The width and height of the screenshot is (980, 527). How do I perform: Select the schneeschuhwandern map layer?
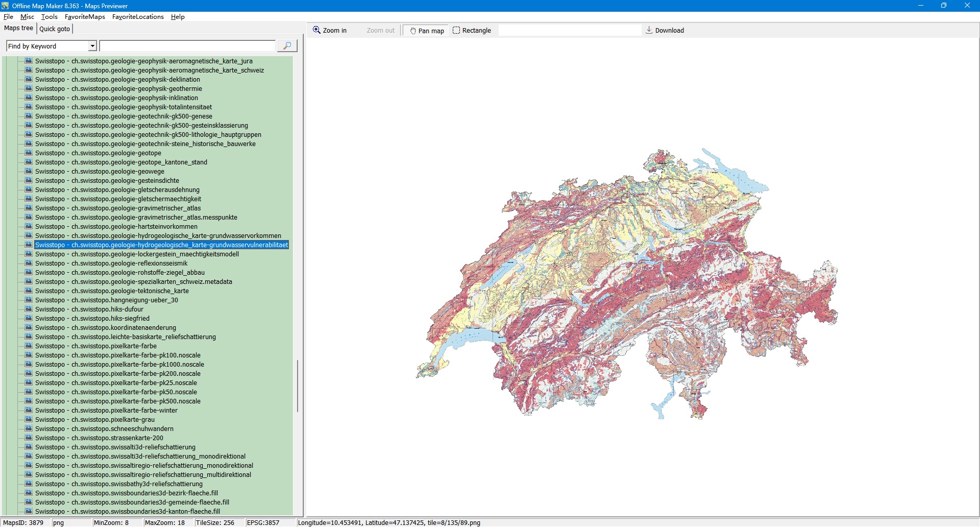coord(104,429)
